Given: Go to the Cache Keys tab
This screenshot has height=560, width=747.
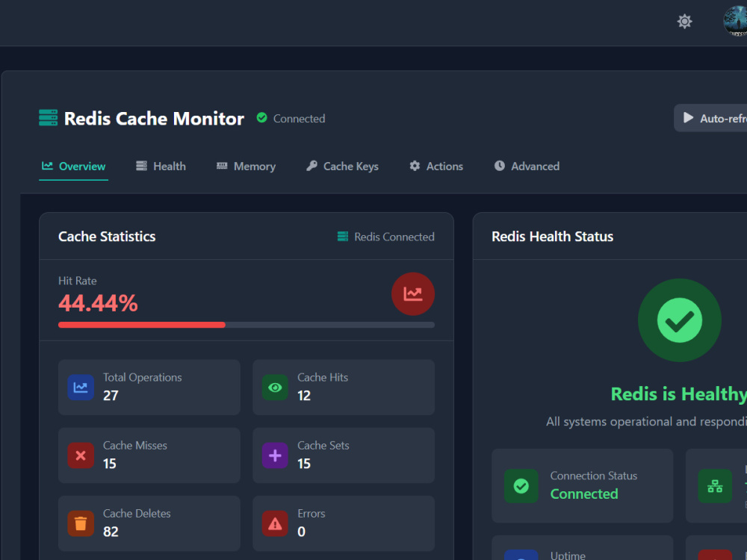Looking at the screenshot, I should [x=342, y=167].
